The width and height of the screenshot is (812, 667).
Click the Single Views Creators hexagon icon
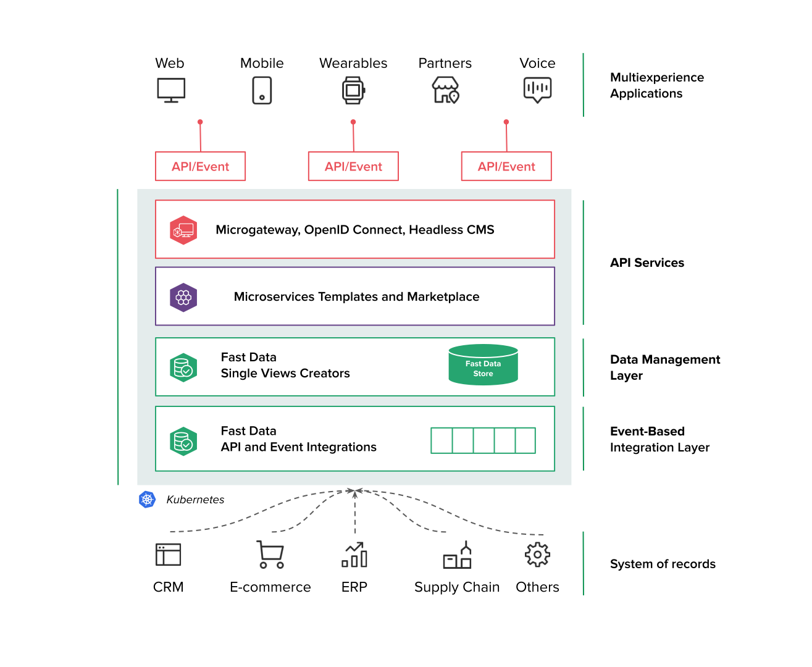(183, 368)
